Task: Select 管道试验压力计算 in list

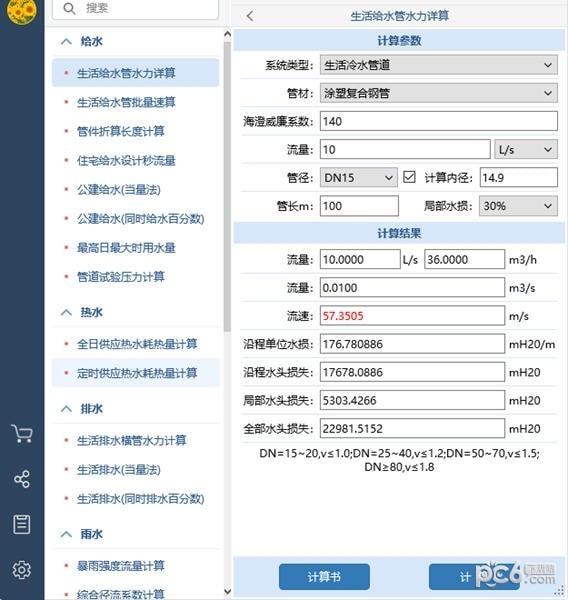Action: click(135, 277)
